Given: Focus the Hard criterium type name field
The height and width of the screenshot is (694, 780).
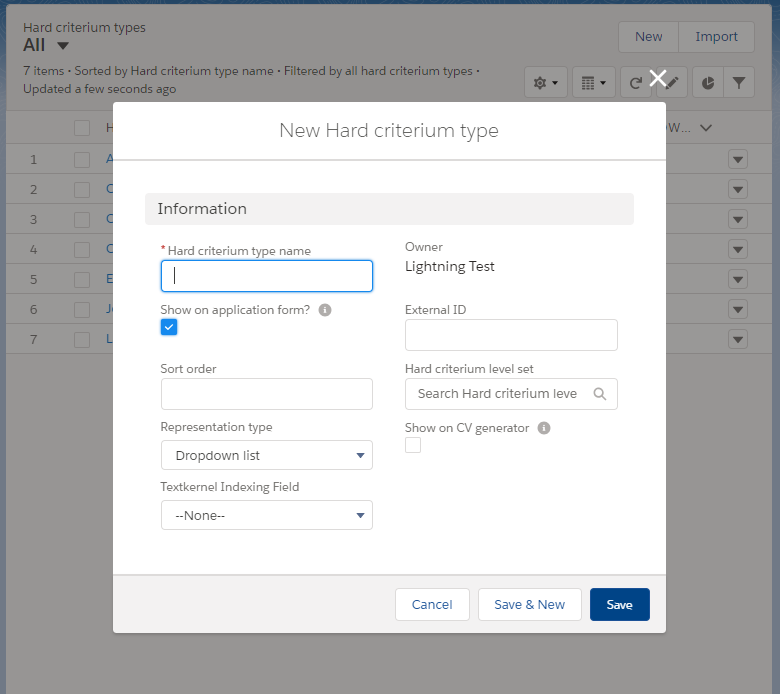Looking at the screenshot, I should [x=267, y=276].
